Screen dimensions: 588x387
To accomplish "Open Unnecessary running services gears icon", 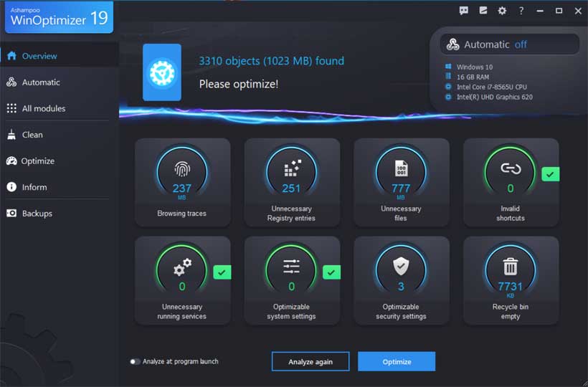I will coord(182,267).
